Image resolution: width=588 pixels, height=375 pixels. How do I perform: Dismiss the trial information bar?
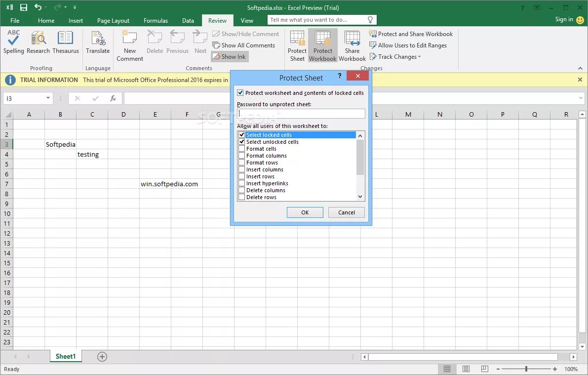[580, 80]
